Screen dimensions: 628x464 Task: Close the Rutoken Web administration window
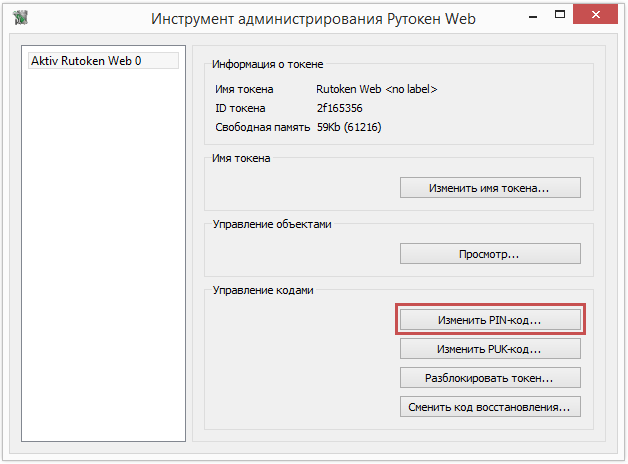point(596,15)
